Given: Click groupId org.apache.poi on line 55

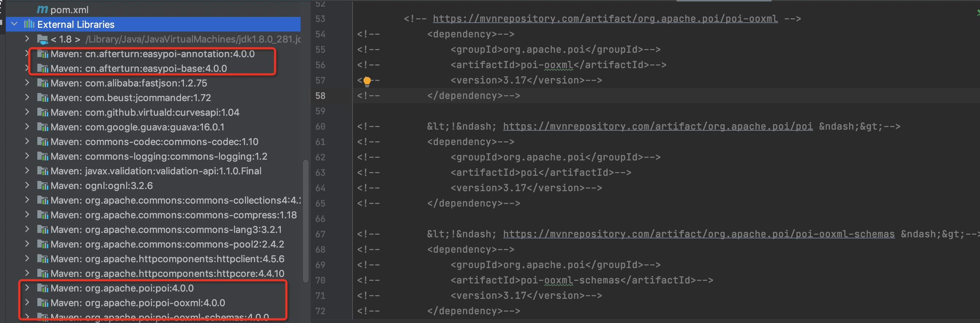Looking at the screenshot, I should click(x=544, y=49).
